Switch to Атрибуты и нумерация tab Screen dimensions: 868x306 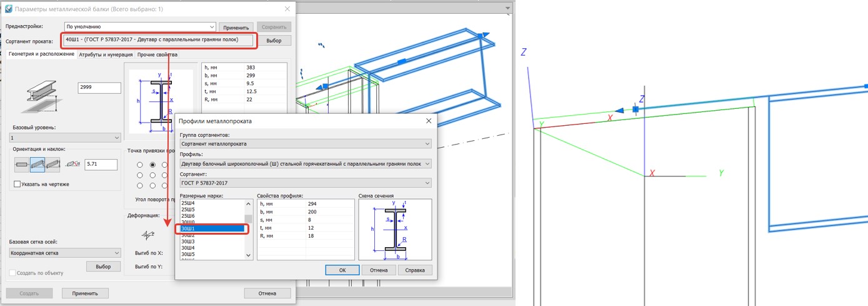(x=106, y=55)
